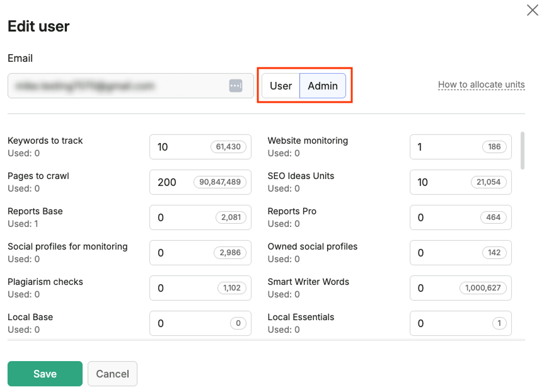Image resolution: width=544 pixels, height=392 pixels.
Task: Edit the Website monitoring value
Action: tap(460, 147)
